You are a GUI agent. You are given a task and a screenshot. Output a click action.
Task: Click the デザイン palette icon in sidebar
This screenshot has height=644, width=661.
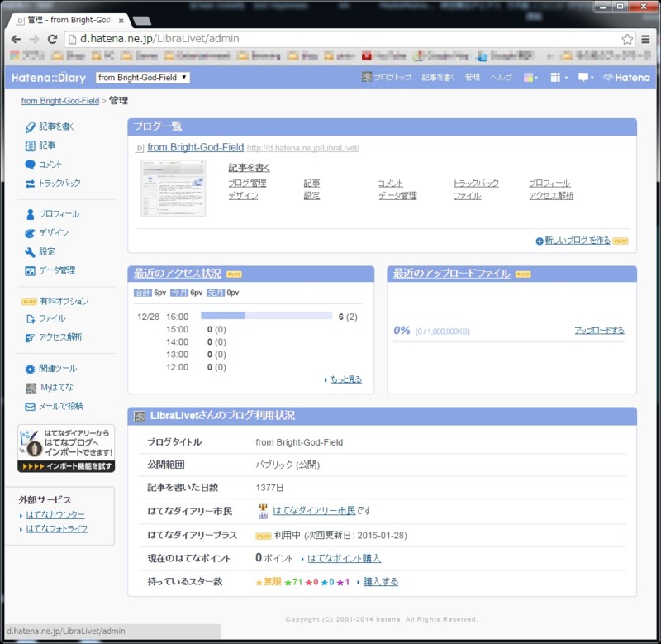(x=30, y=233)
